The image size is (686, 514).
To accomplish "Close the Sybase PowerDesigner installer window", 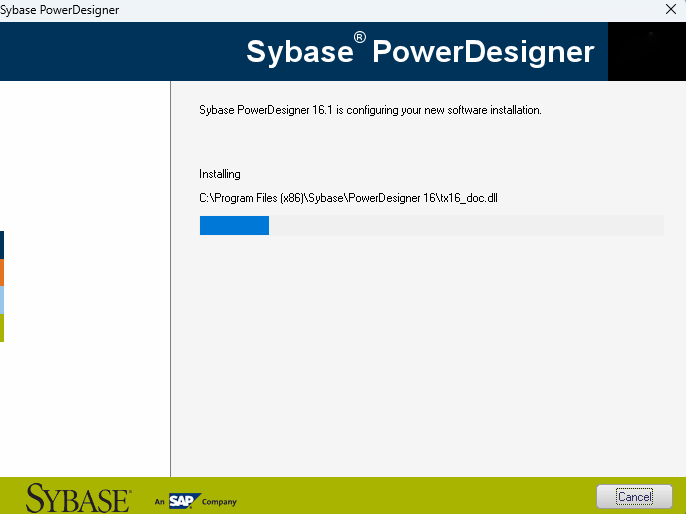I will [x=670, y=9].
